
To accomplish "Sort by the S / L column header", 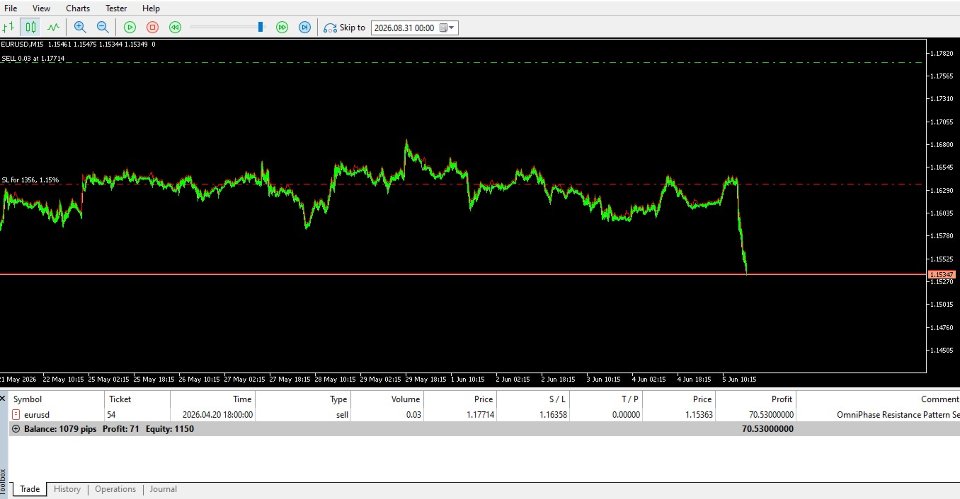I will [x=533, y=399].
